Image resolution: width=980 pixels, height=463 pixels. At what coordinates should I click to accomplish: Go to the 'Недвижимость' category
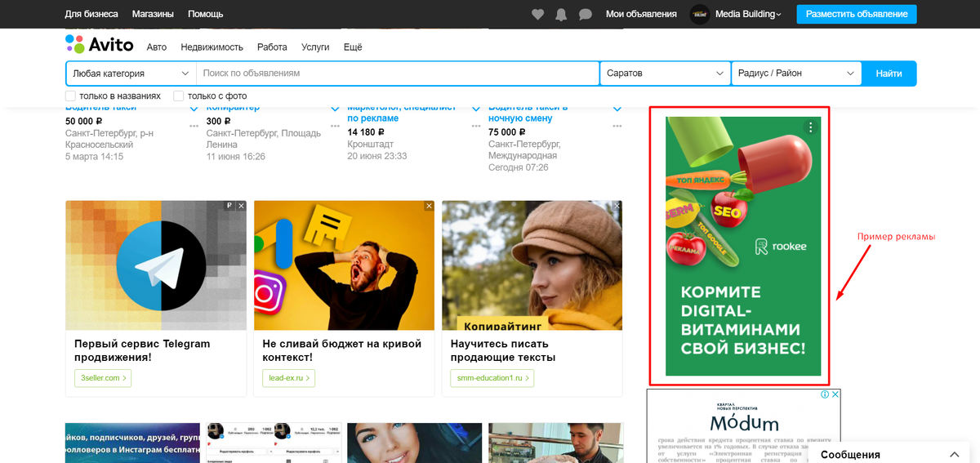tap(212, 47)
